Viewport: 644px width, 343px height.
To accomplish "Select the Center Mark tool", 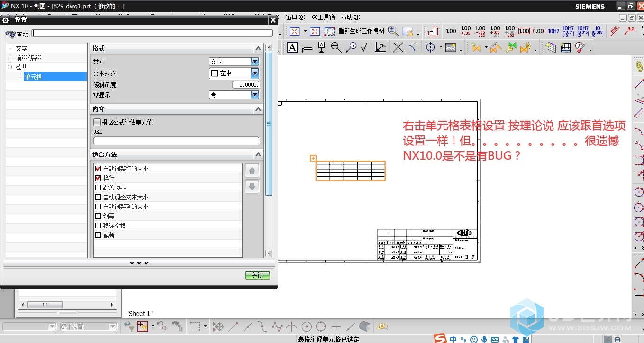I will [x=430, y=47].
